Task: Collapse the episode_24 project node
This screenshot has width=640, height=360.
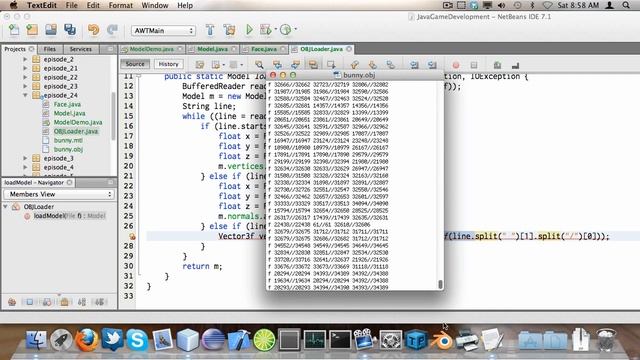Action: point(25,95)
